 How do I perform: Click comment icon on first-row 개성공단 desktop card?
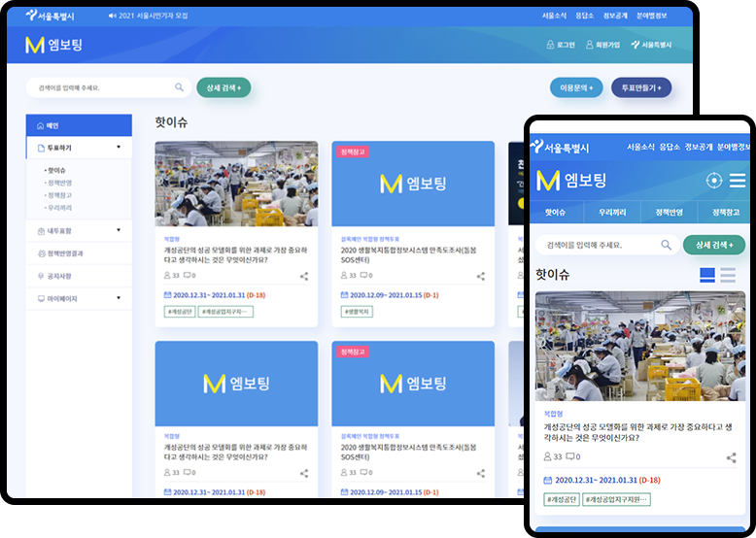pyautogui.click(x=187, y=275)
